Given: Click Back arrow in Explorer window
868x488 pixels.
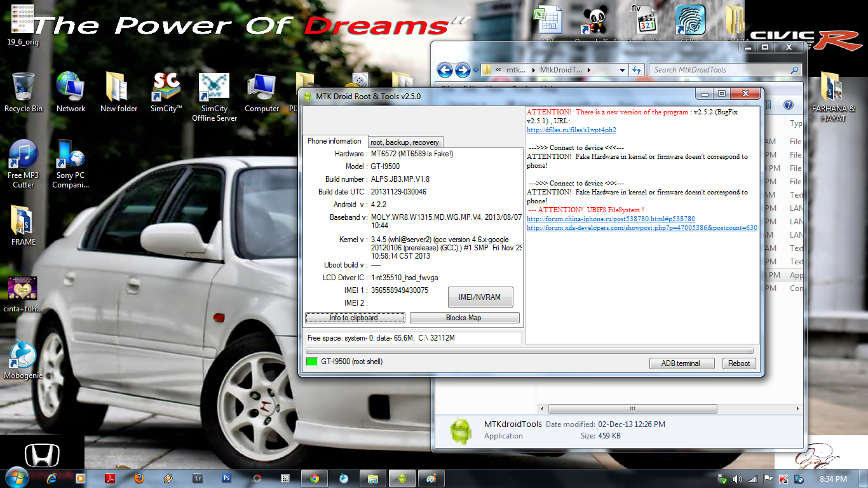Looking at the screenshot, I should (445, 70).
